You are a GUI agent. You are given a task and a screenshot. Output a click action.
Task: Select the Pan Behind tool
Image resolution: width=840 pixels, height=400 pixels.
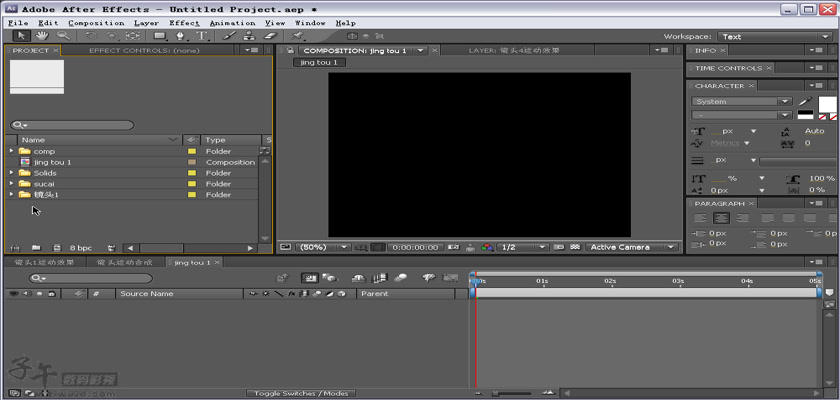[132, 36]
